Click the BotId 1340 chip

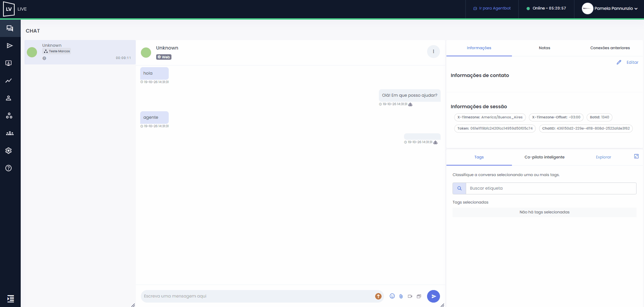600,117
